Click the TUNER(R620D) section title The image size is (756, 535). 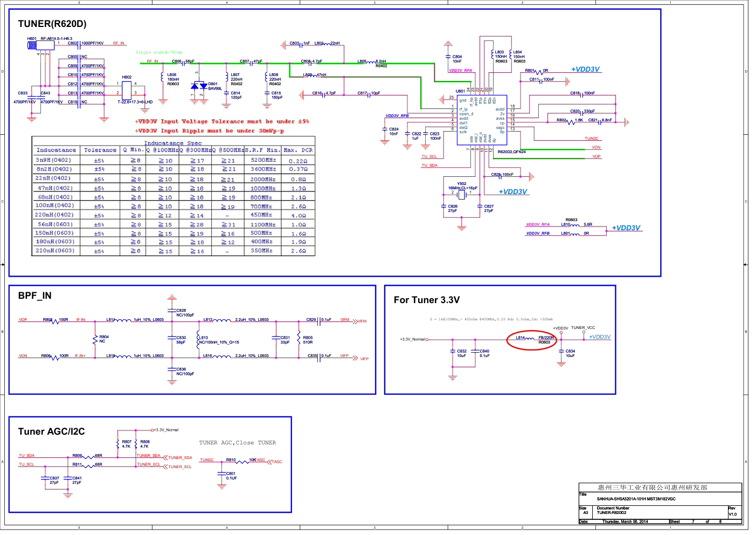[52, 24]
